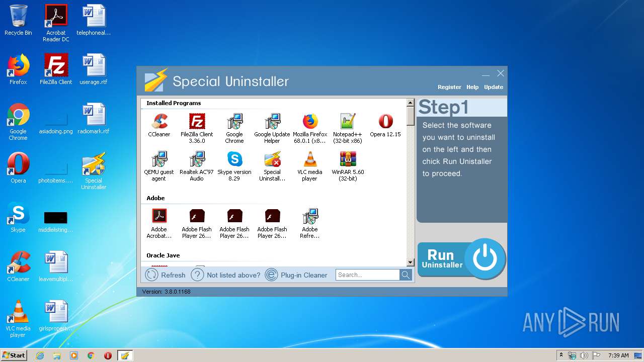This screenshot has height=362, width=644.
Task: Select QEMU guest agent program
Action: tap(159, 166)
